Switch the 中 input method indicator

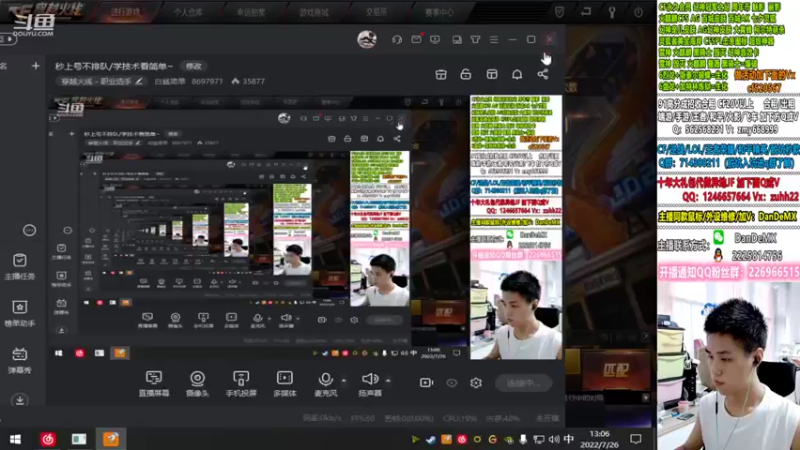[x=569, y=439]
